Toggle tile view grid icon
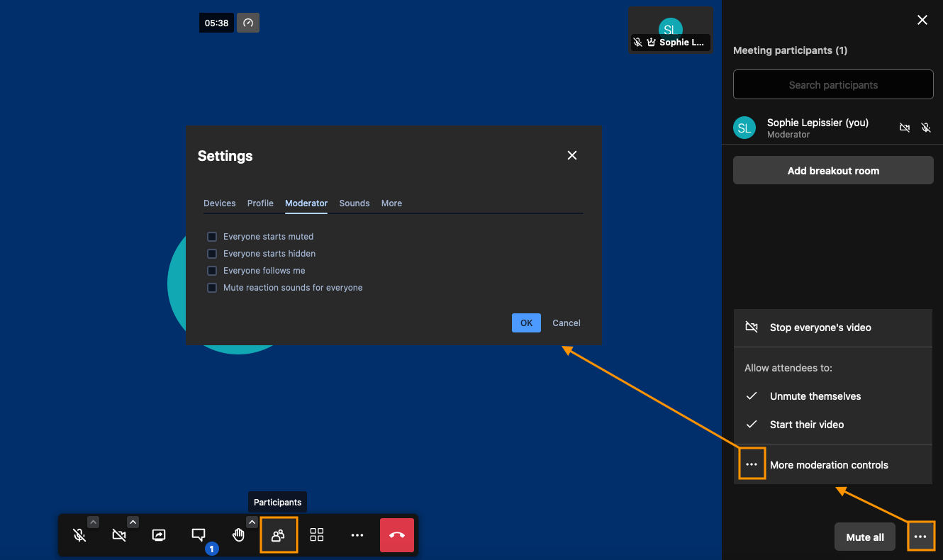943x560 pixels. pyautogui.click(x=317, y=535)
